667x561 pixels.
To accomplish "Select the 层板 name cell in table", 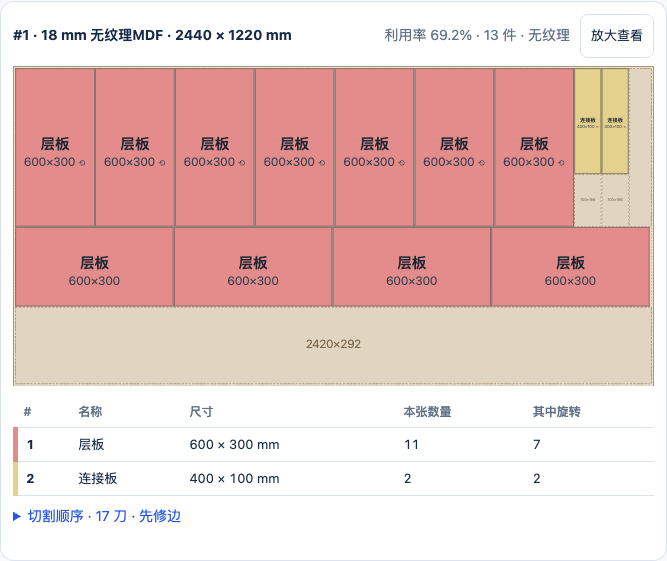I will pos(91,444).
